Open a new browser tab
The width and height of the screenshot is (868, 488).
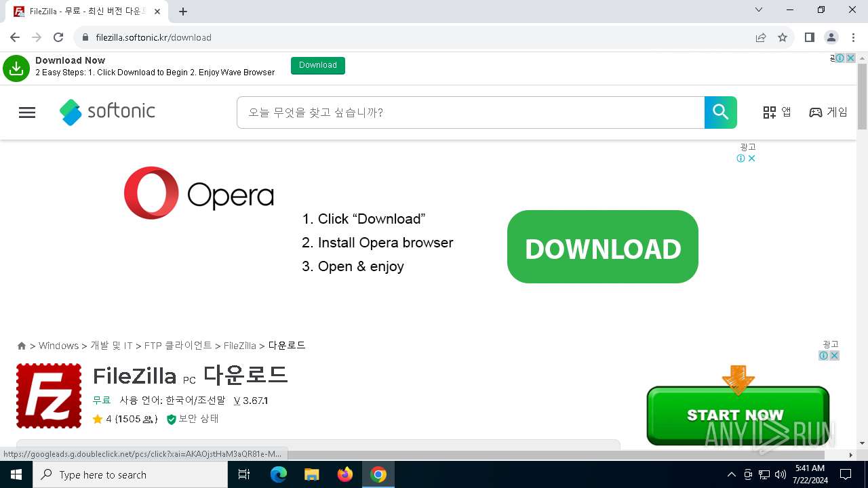click(183, 11)
